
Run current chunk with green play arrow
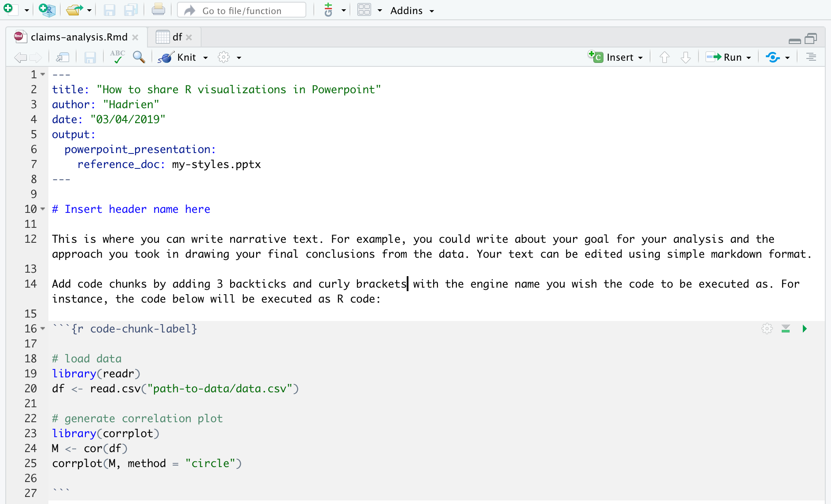[x=805, y=329]
